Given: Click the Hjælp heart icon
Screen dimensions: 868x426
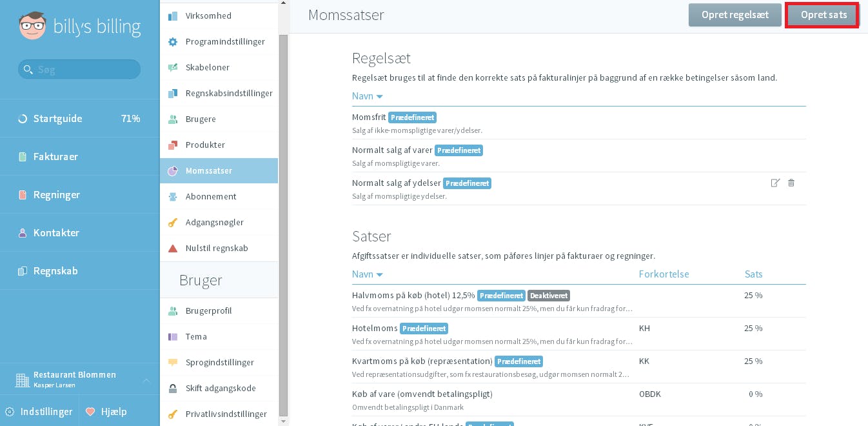Looking at the screenshot, I should 90,412.
